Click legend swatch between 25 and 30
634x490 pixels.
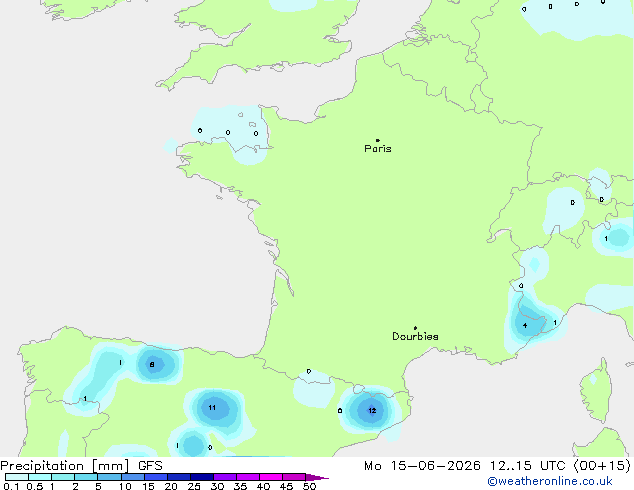click(202, 477)
